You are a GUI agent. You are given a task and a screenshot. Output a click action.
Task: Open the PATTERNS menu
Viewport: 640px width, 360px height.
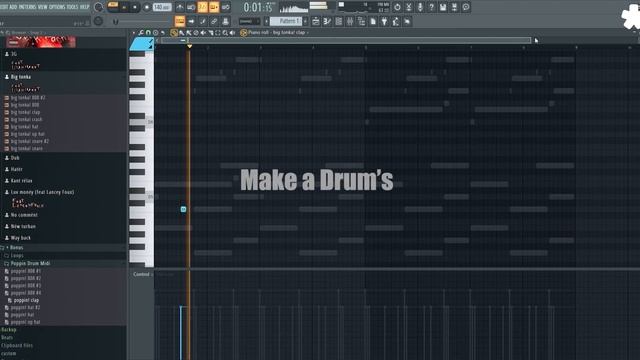[x=27, y=7]
